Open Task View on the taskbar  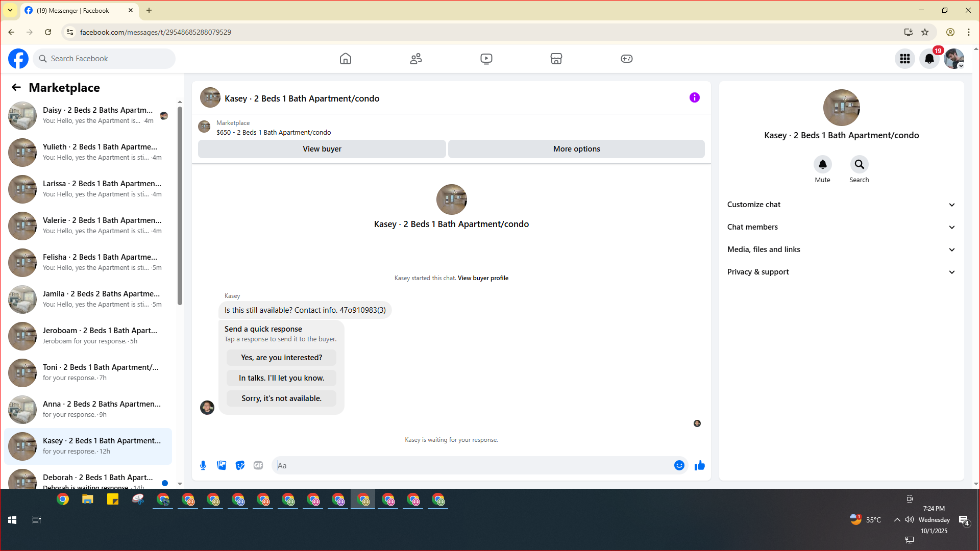(x=37, y=520)
